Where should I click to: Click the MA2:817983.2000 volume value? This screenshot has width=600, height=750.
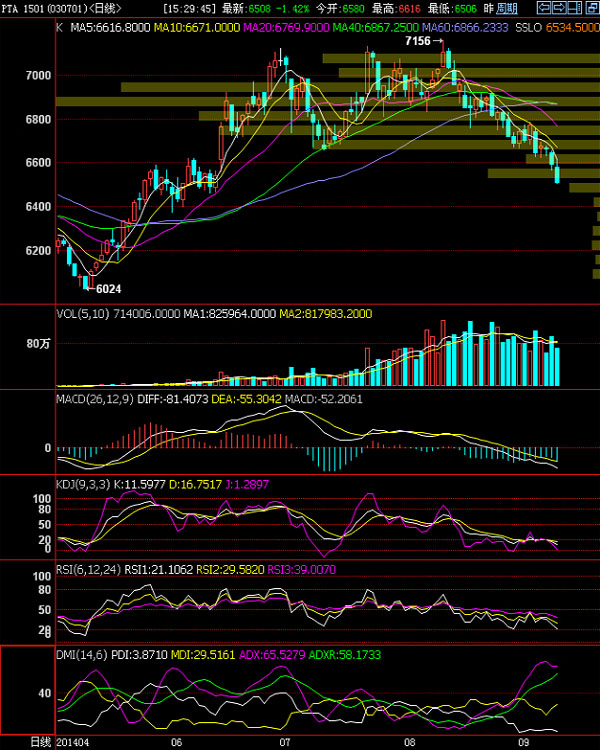point(325,314)
